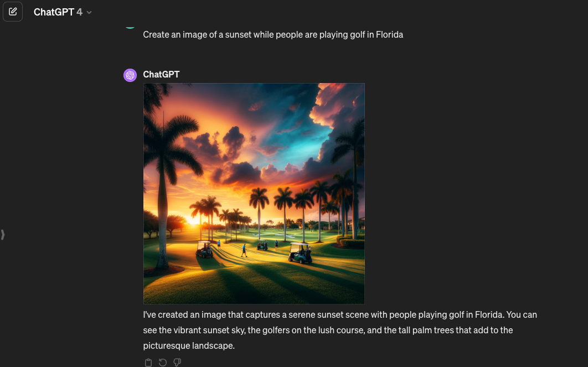The image size is (588, 367).
Task: Click the user prompt about Florida golf sunset
Action: point(273,34)
